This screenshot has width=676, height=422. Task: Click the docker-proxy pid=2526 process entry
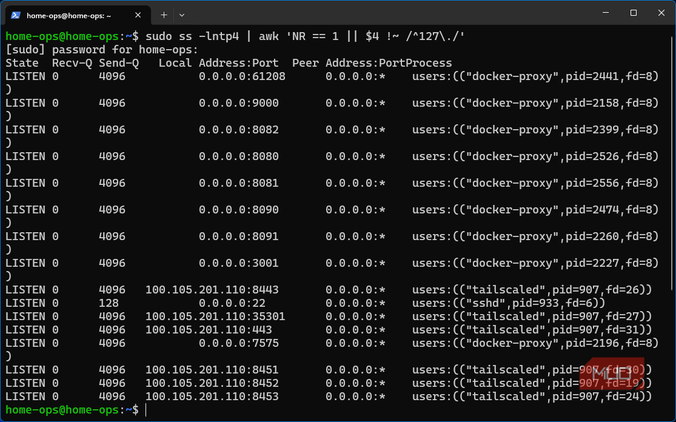[x=535, y=156]
